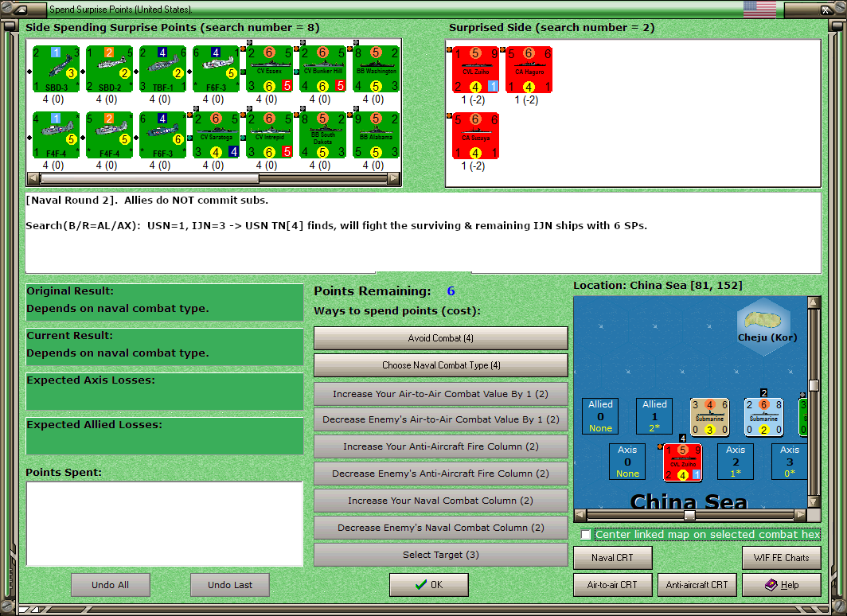Click the Select Target (3) button
Screen dimensions: 847x616
441,555
